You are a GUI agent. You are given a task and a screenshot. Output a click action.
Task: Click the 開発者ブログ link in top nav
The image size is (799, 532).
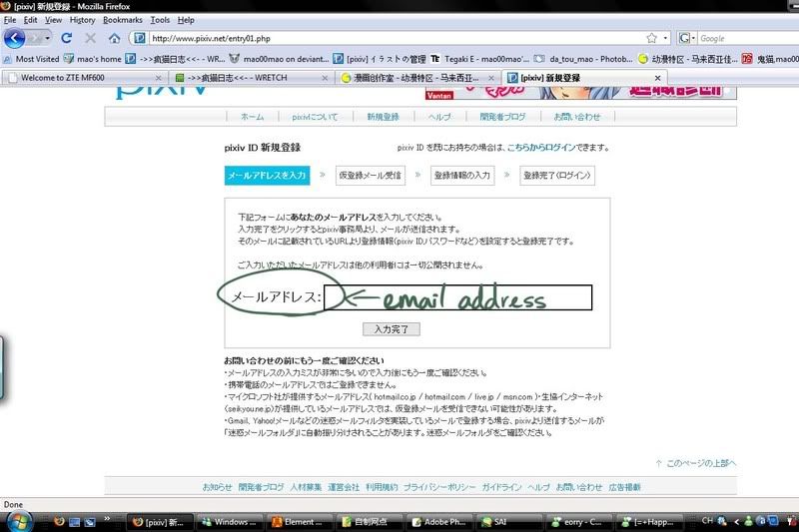[502, 117]
